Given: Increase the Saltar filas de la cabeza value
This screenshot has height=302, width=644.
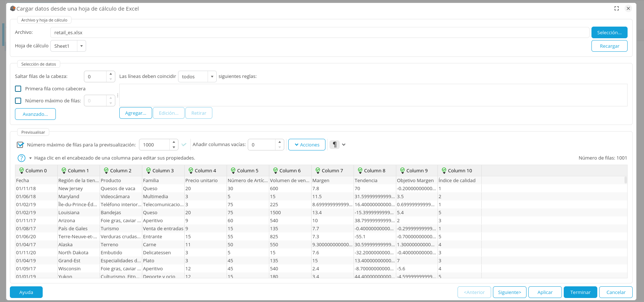Looking at the screenshot, I should click(111, 74).
